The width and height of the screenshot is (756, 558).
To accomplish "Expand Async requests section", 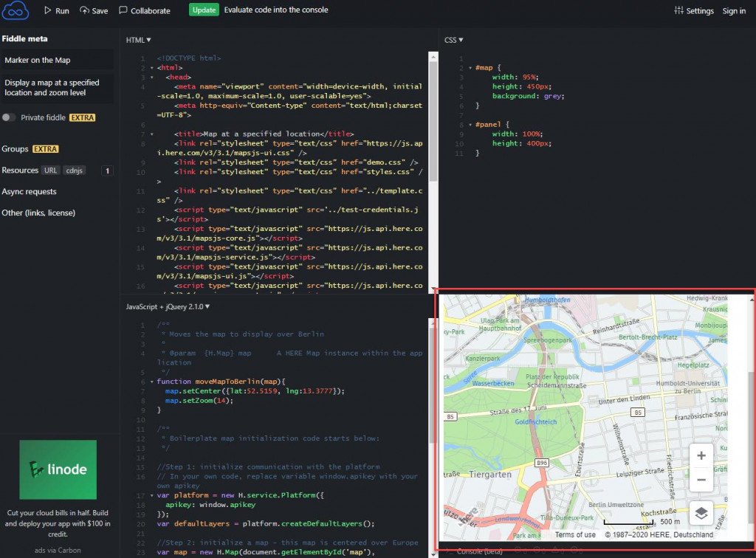I will coord(29,191).
